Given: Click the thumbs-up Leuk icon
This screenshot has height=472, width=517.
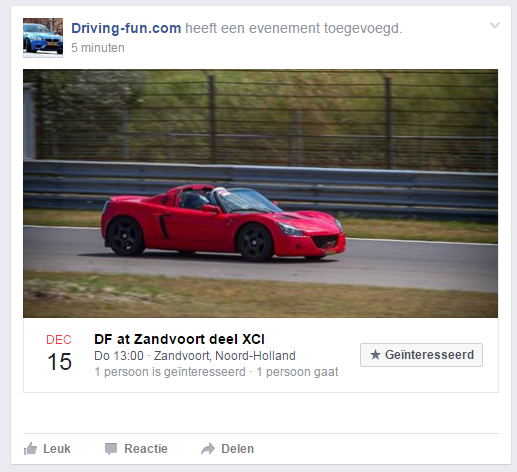Looking at the screenshot, I should point(30,449).
